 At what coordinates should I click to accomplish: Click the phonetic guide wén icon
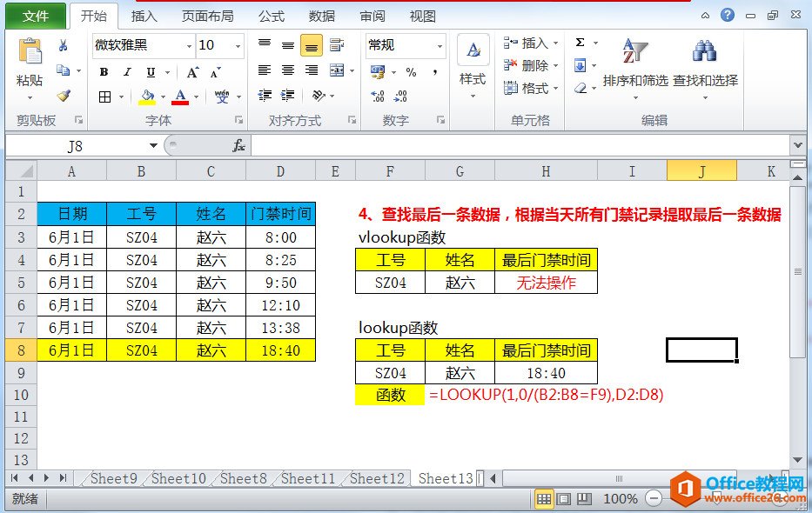[x=222, y=97]
